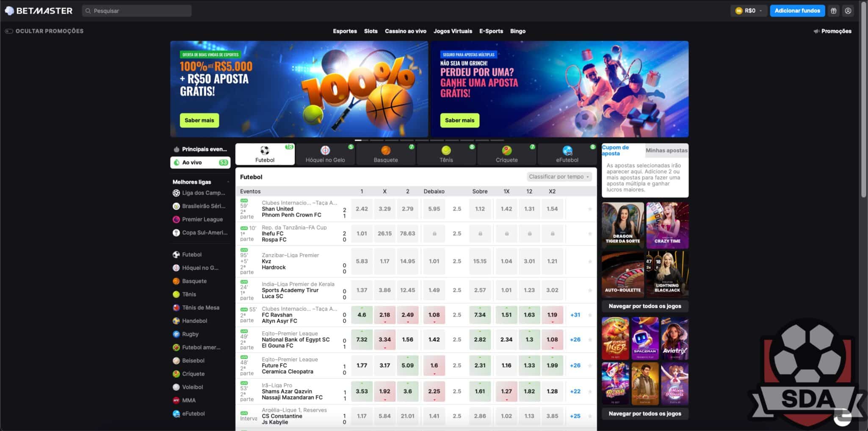Click Saber mais on 100% bonus banner
The image size is (868, 431).
[199, 120]
